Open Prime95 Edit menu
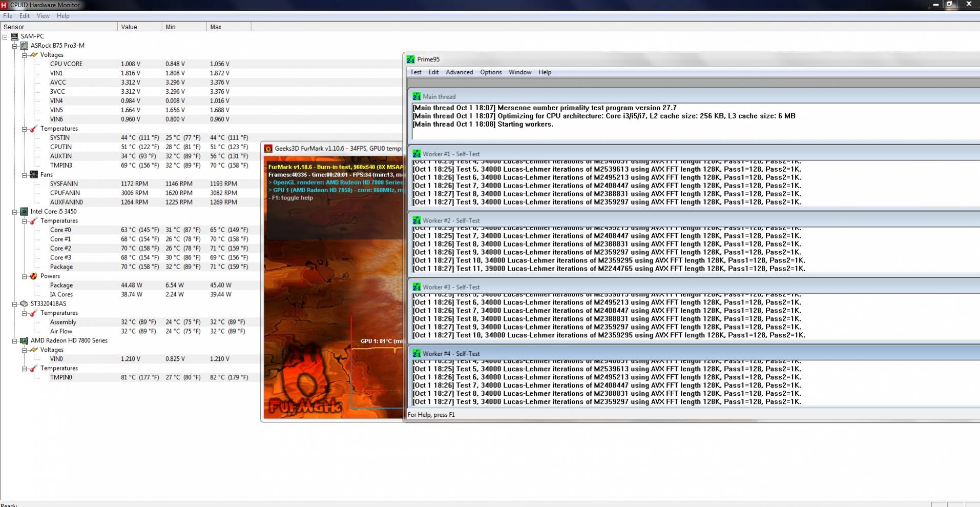Viewport: 980px width, 507px height. coord(433,72)
